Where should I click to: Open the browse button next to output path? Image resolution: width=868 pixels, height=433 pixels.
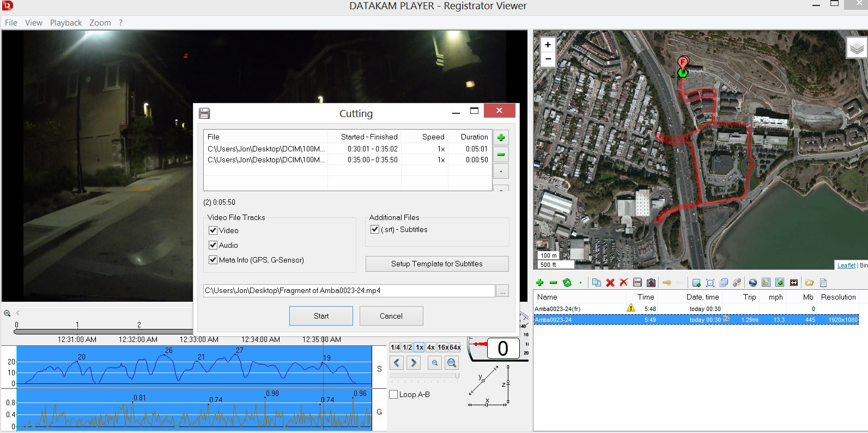(x=502, y=291)
